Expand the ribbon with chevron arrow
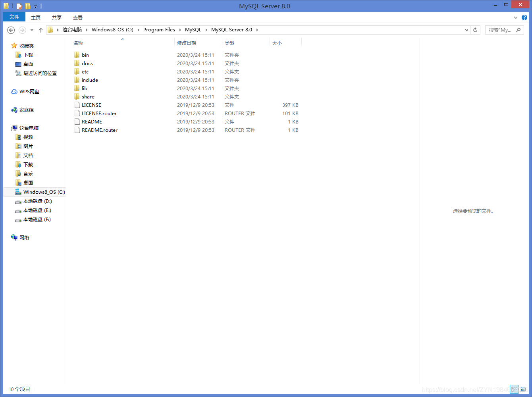Image resolution: width=532 pixels, height=397 pixels. [x=516, y=17]
